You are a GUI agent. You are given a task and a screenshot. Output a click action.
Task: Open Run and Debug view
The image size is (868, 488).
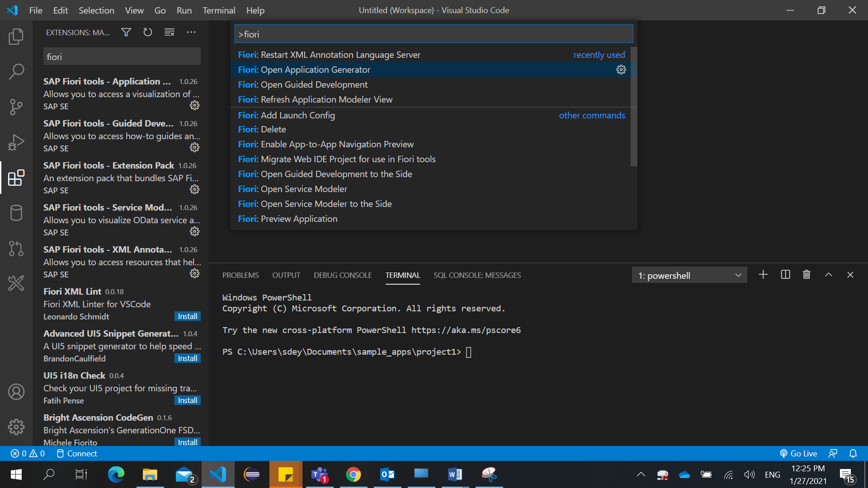pyautogui.click(x=16, y=142)
